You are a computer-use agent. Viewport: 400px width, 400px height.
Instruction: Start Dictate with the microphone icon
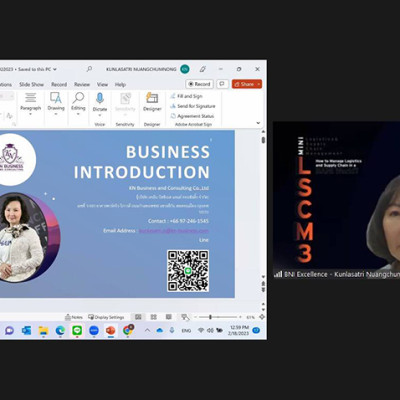tap(100, 104)
